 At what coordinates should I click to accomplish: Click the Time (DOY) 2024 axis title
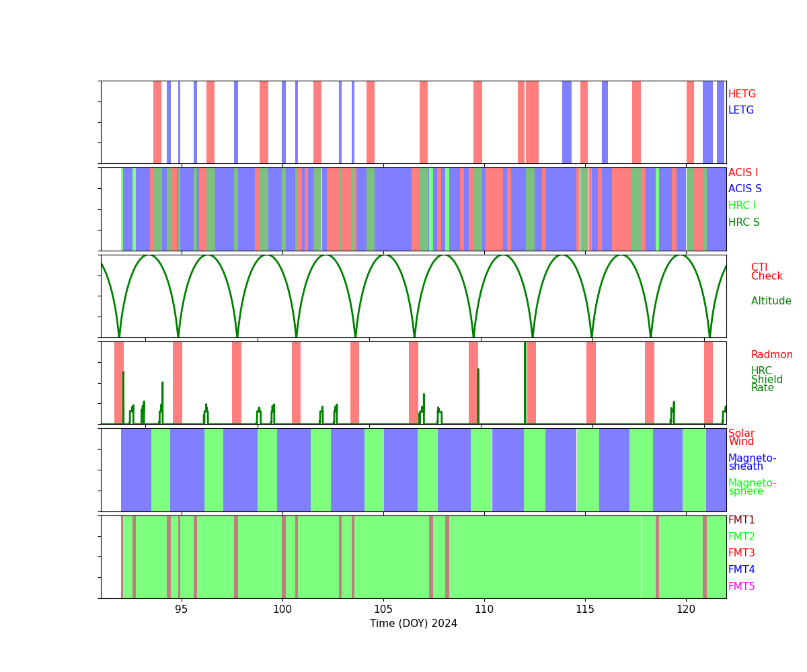[413, 624]
